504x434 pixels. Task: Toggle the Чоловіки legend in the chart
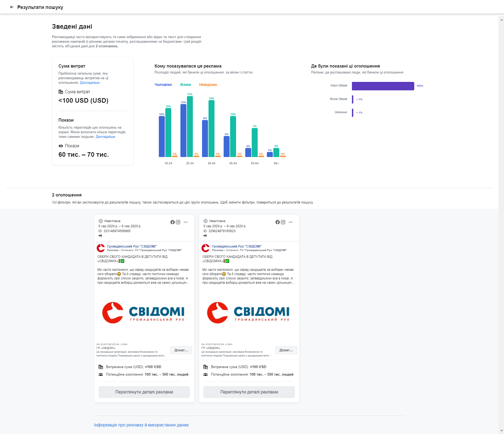coord(163,85)
